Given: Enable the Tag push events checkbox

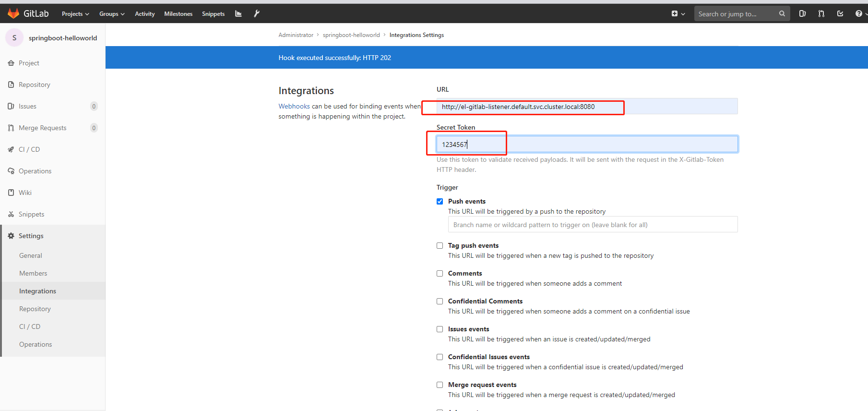Looking at the screenshot, I should [440, 245].
